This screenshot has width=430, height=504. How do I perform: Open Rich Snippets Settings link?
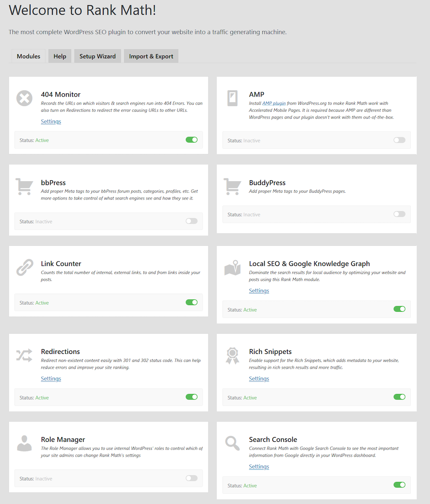259,379
